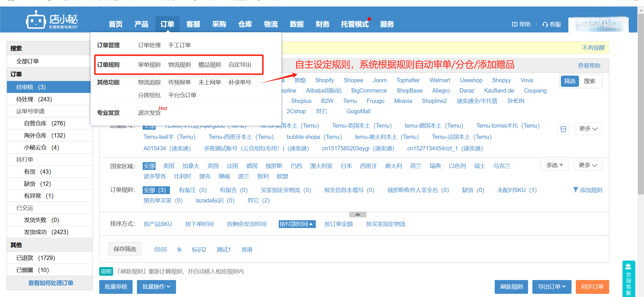644x297 pixels.
Task: Click the 批量审核 button
Action: 116,287
